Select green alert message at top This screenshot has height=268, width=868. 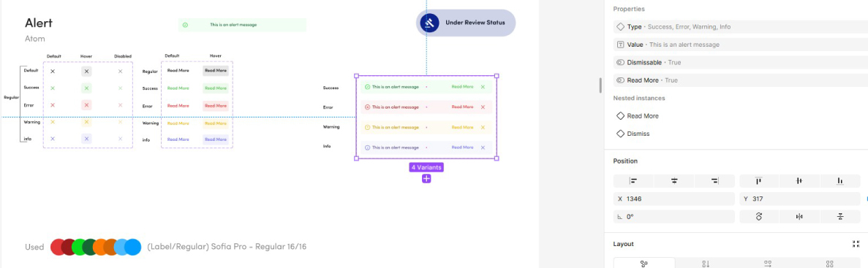click(x=242, y=25)
